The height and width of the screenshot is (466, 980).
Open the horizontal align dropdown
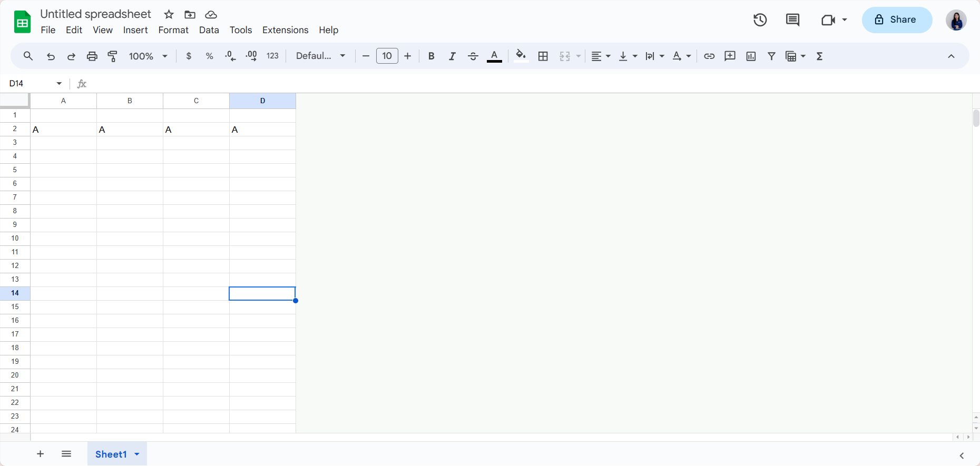(601, 56)
